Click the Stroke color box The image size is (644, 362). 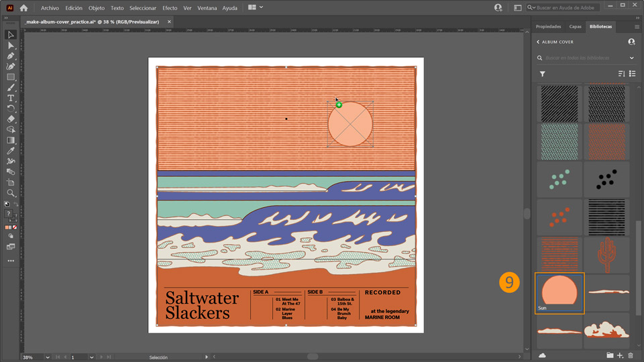(13, 218)
